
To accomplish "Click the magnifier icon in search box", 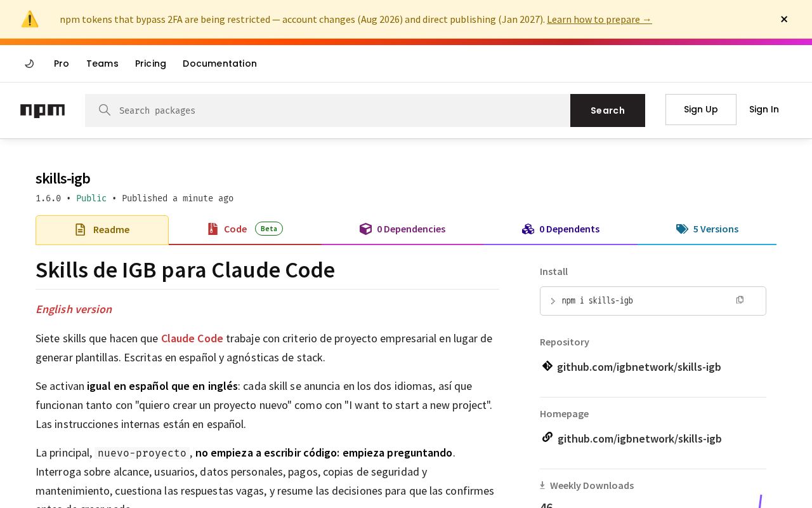I will click(105, 110).
